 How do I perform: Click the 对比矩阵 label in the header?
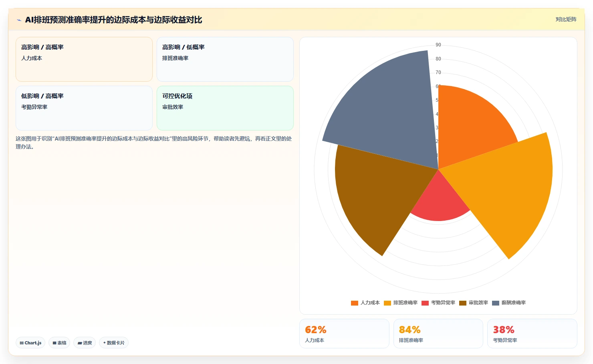coord(566,20)
